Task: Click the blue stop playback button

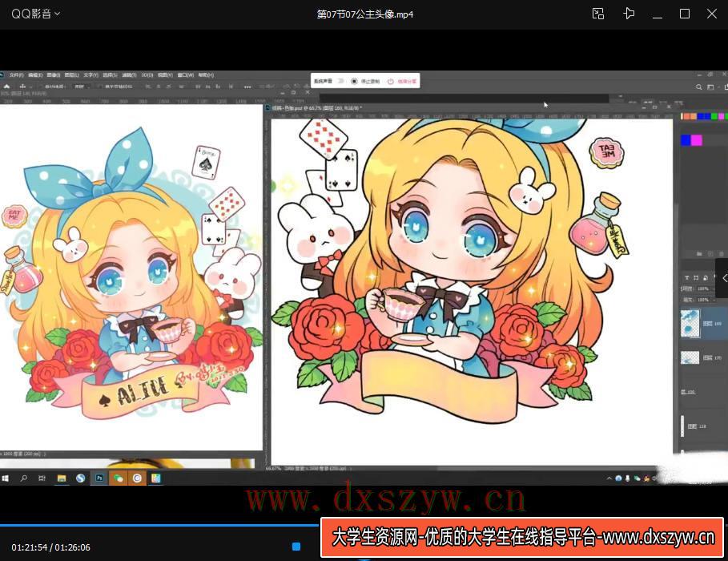Action: (296, 547)
